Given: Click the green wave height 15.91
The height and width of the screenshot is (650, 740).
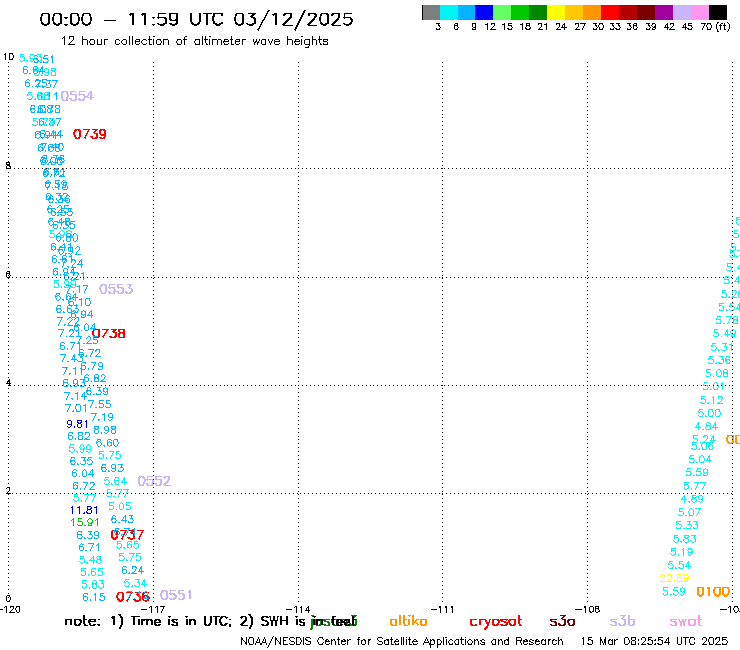Looking at the screenshot, I should [x=85, y=523].
